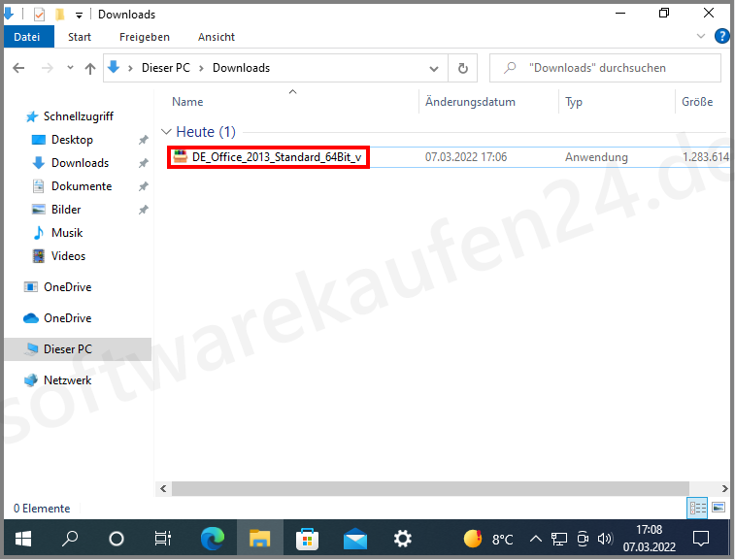The image size is (735, 560).
Task: Click the back navigation arrow
Action: coord(18,68)
